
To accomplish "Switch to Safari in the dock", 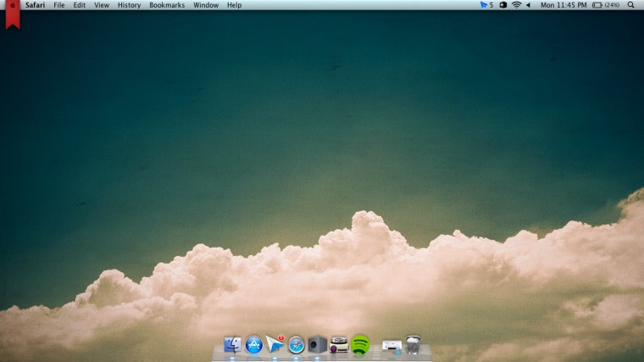I will tap(296, 345).
